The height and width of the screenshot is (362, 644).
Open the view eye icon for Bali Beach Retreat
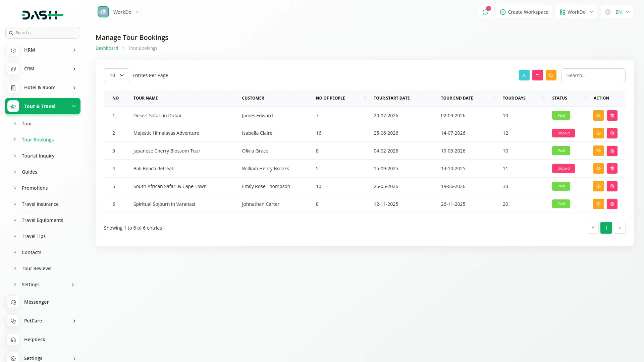[599, 168]
